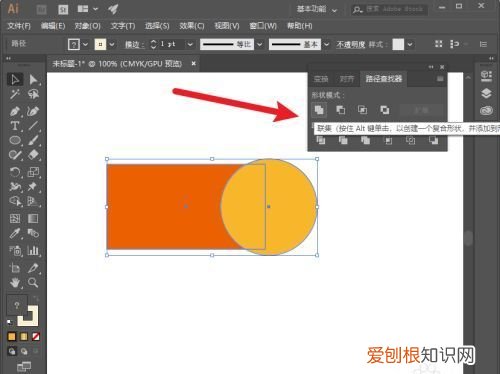Pick the Zoom magnifier tool
The width and height of the screenshot is (500, 374).
pyautogui.click(x=33, y=283)
